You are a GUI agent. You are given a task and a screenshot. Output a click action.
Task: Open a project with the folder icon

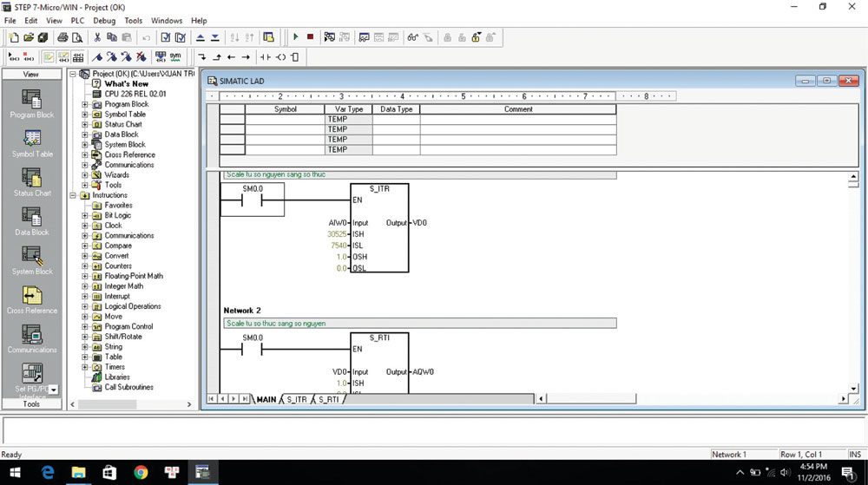(29, 37)
